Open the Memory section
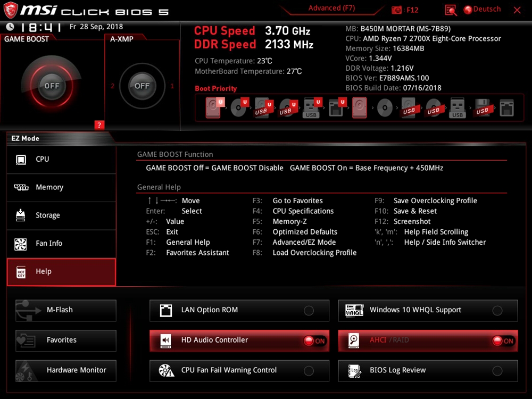This screenshot has width=532, height=399. tap(61, 188)
